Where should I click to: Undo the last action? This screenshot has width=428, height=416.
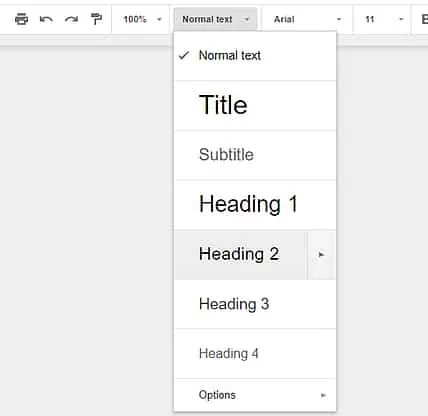click(46, 19)
